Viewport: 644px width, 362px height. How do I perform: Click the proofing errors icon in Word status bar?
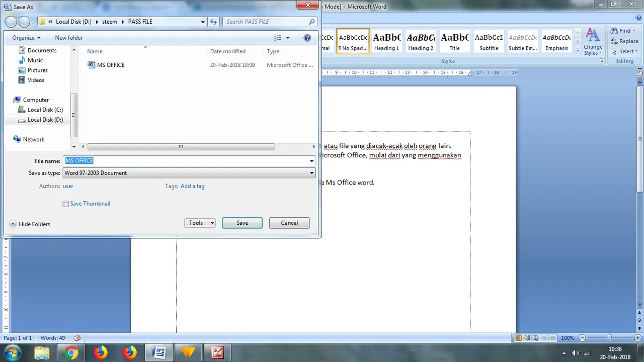tap(77, 338)
